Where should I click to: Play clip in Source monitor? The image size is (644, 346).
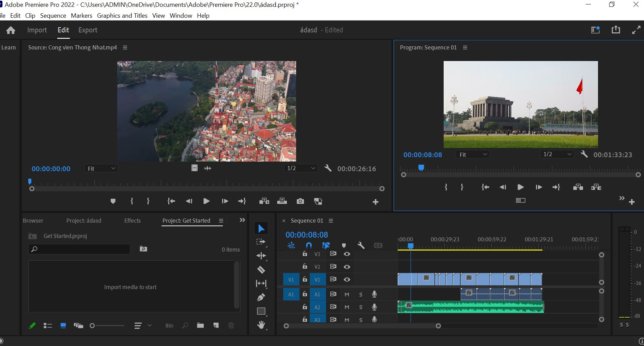point(206,201)
